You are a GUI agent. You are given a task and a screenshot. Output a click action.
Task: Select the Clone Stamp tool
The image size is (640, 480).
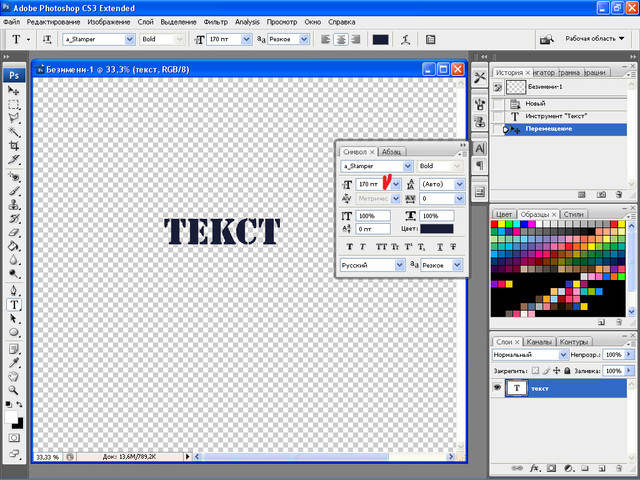tap(13, 204)
